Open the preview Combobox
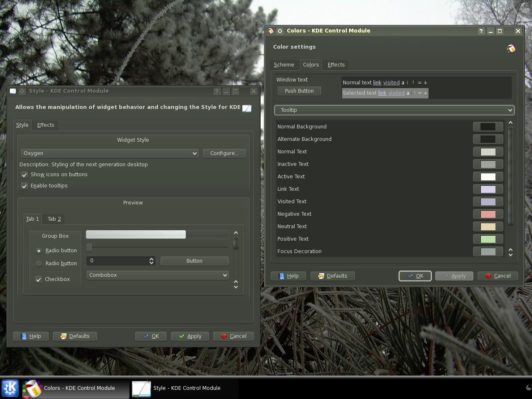This screenshot has height=399, width=532. point(158,275)
